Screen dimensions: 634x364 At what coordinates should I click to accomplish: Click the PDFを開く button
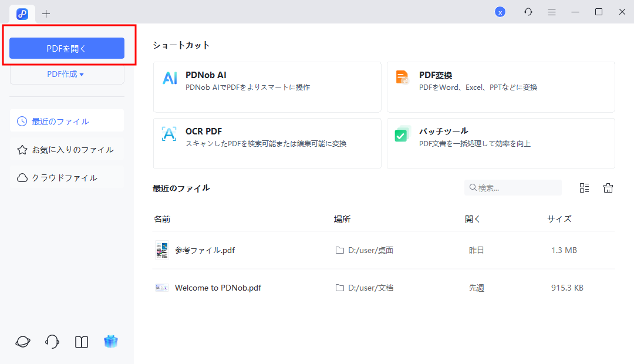[66, 48]
